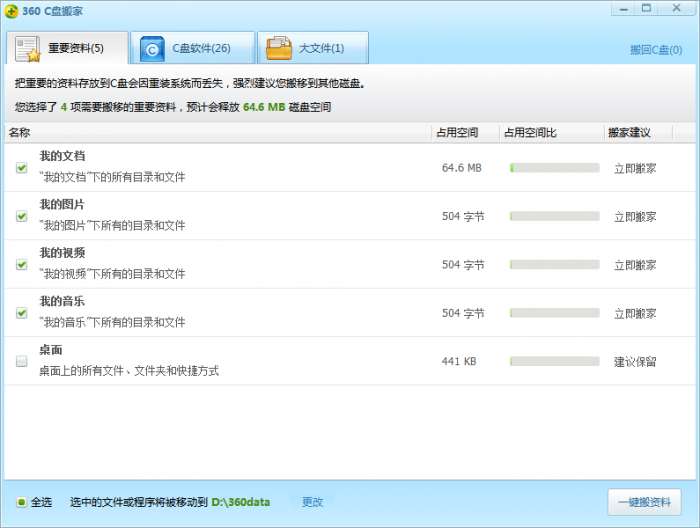Image resolution: width=700 pixels, height=528 pixels.
Task: Click the blue C disk software icon
Action: point(152,49)
